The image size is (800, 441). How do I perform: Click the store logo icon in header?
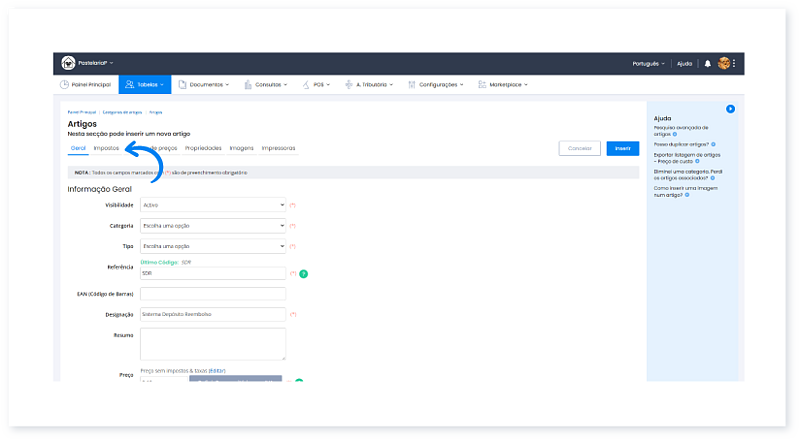coord(68,63)
